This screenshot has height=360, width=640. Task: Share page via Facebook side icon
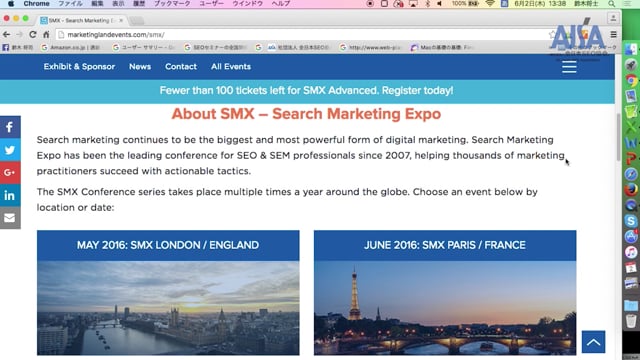tap(10, 127)
